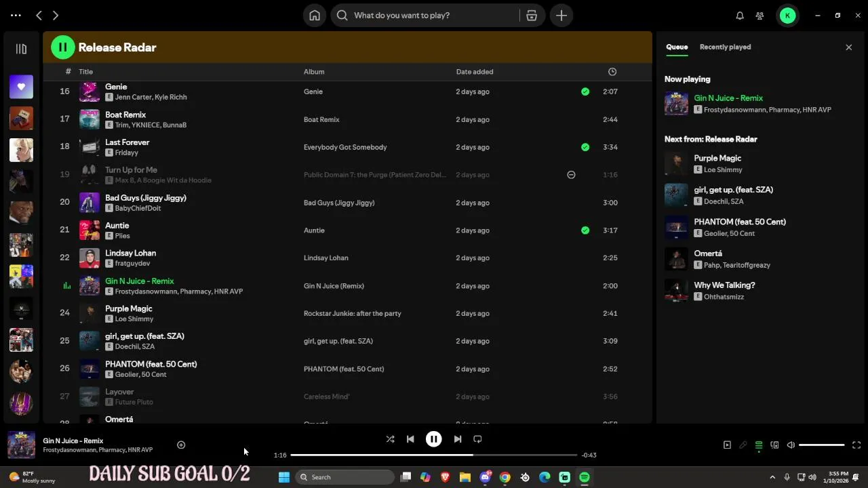868x488 pixels.
Task: Open File Explorer from the taskbar
Action: (465, 477)
